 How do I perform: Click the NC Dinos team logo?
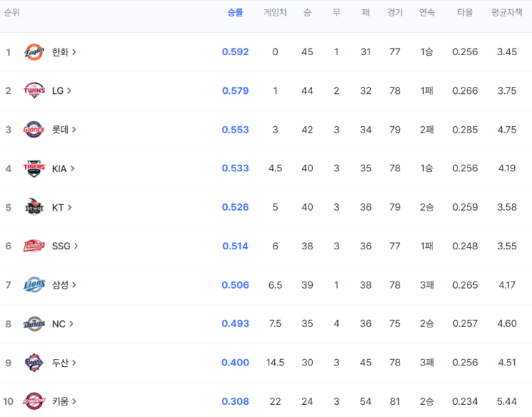tap(34, 324)
